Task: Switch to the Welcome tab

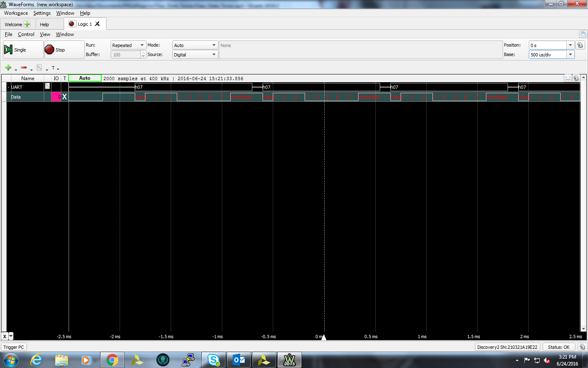Action: 17,25
